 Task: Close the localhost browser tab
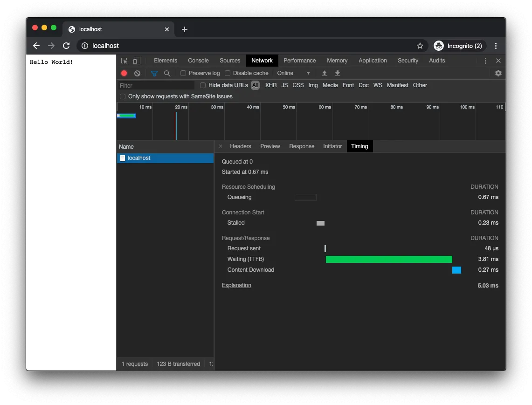(x=167, y=29)
